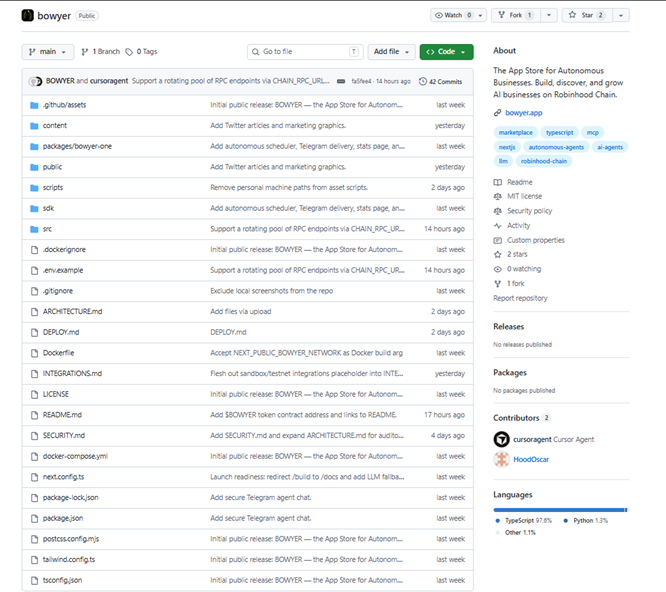View the 1 Branch link

coord(101,52)
